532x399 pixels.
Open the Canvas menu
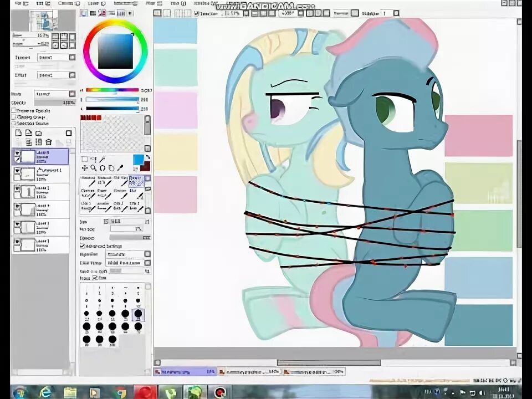(x=69, y=3)
